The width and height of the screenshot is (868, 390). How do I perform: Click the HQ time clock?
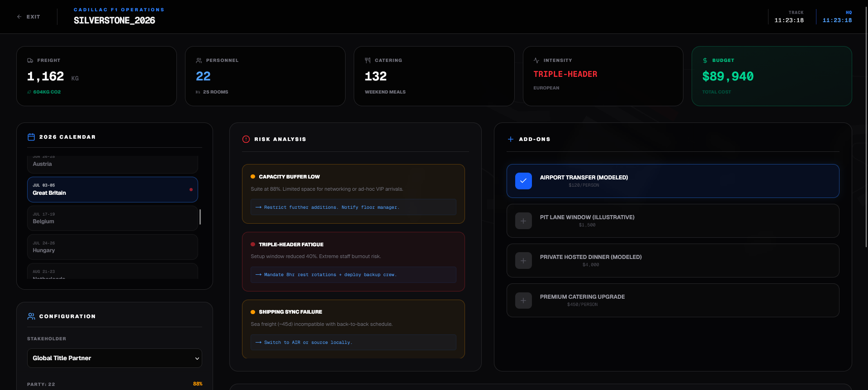tap(837, 20)
